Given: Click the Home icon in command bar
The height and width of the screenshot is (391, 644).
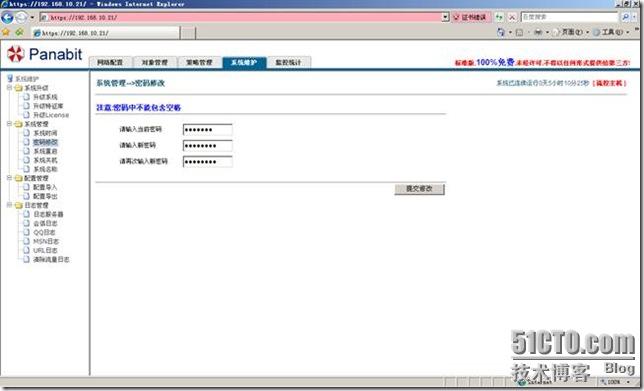Looking at the screenshot, I should coord(501,32).
